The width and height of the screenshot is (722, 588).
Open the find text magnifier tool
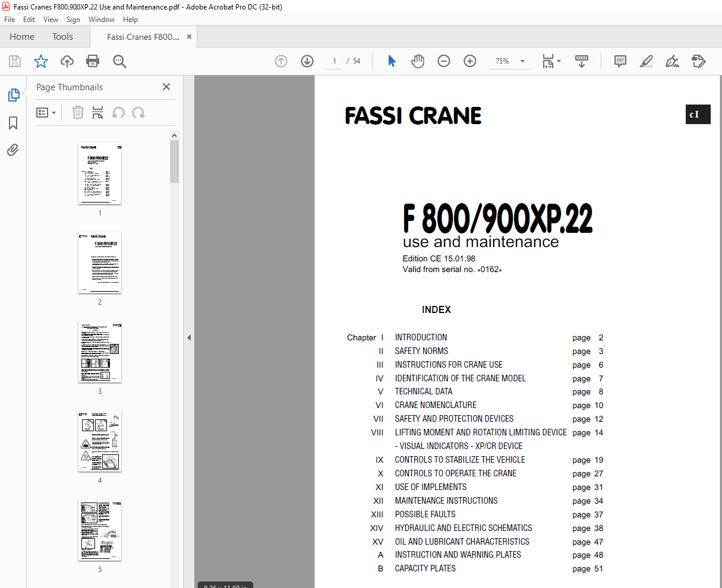pos(119,61)
